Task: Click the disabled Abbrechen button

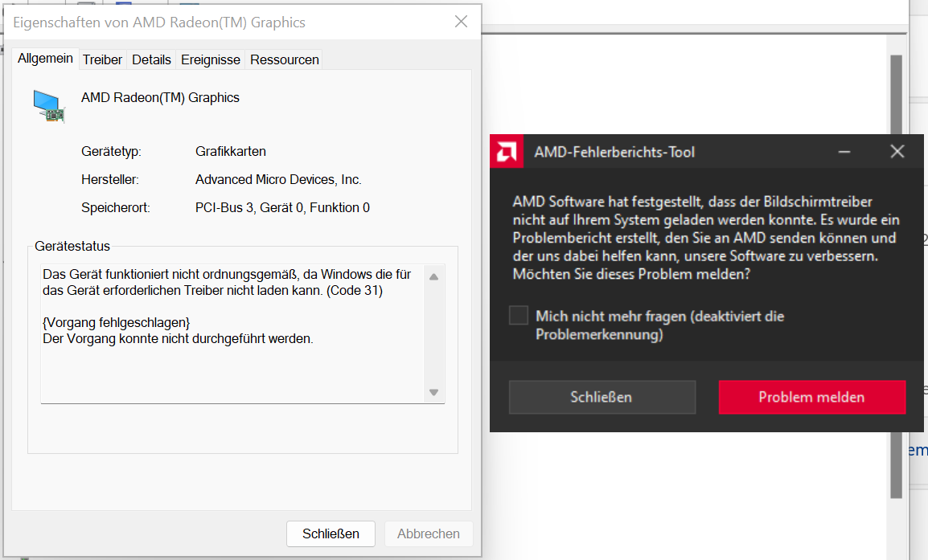Action: tap(429, 533)
